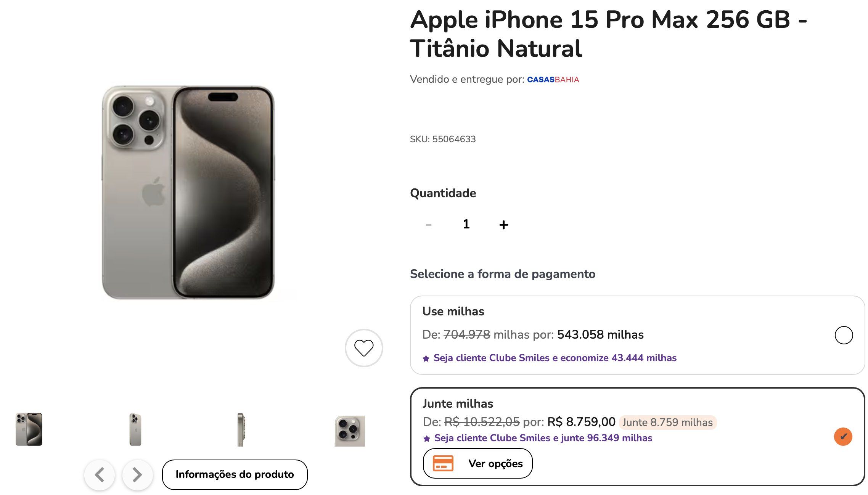Select the side profile thumbnail
Viewport: 868px width, 495px height.
(240, 429)
